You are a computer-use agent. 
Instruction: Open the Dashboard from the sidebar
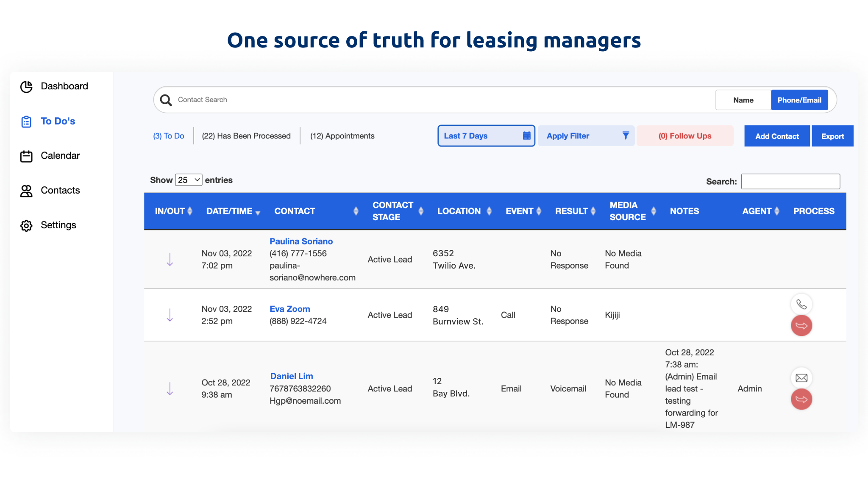[x=64, y=86]
